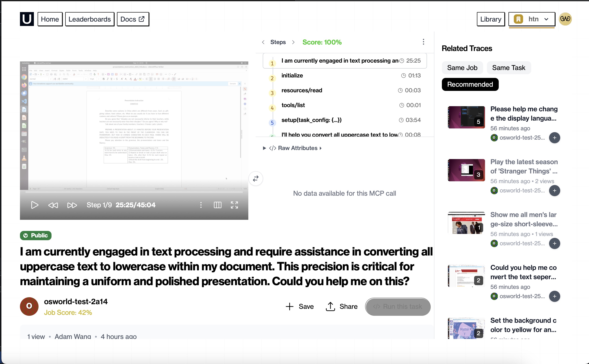Image resolution: width=589 pixels, height=364 pixels.
Task: Toggle the side-by-side columns view icon
Action: (217, 205)
